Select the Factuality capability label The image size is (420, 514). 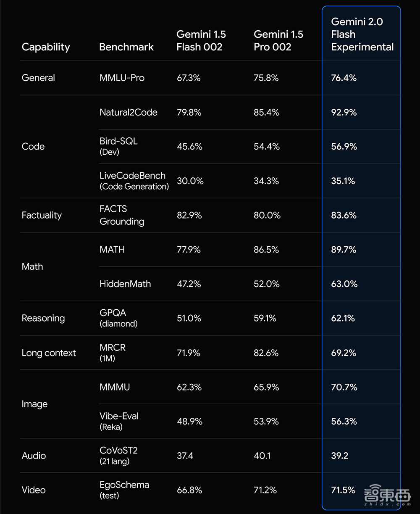42,215
